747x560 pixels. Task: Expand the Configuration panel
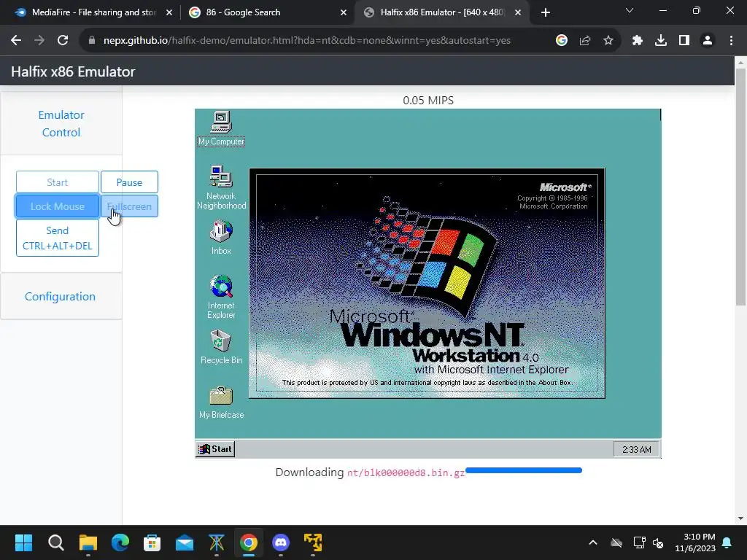[x=60, y=296]
